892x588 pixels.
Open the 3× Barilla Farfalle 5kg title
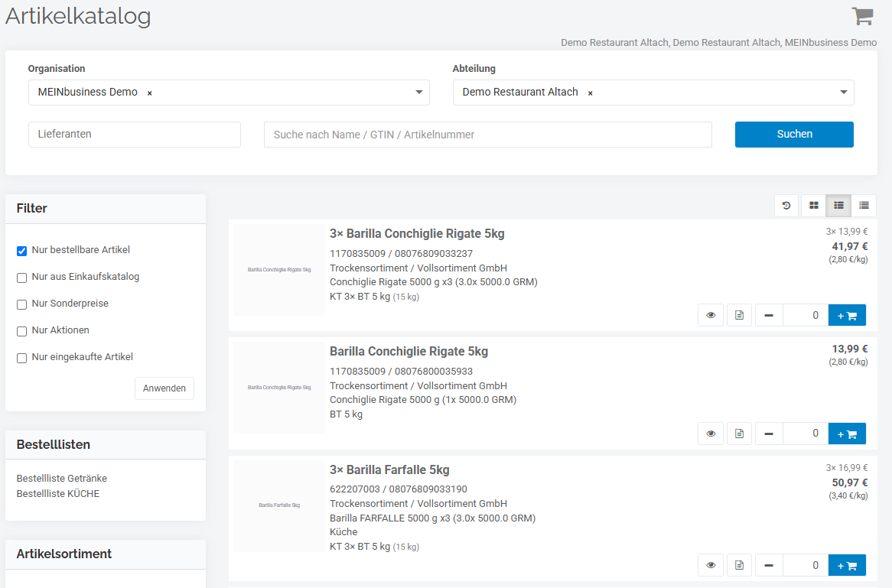click(x=389, y=469)
